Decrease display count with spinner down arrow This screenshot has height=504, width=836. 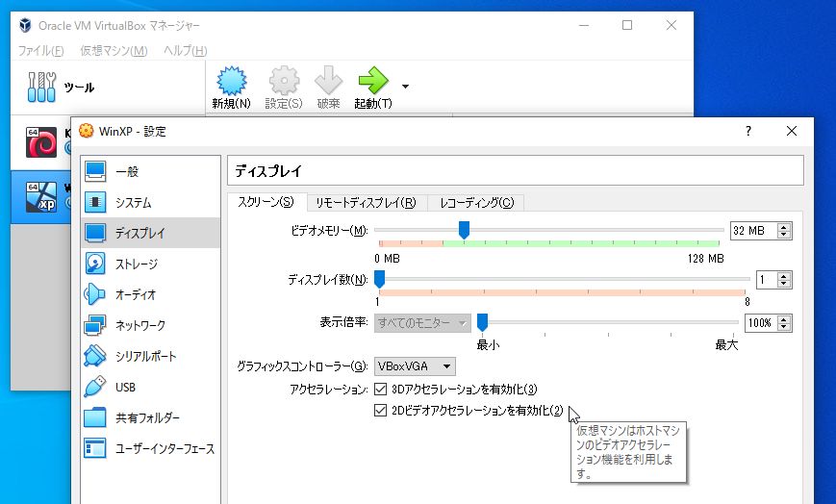[784, 284]
